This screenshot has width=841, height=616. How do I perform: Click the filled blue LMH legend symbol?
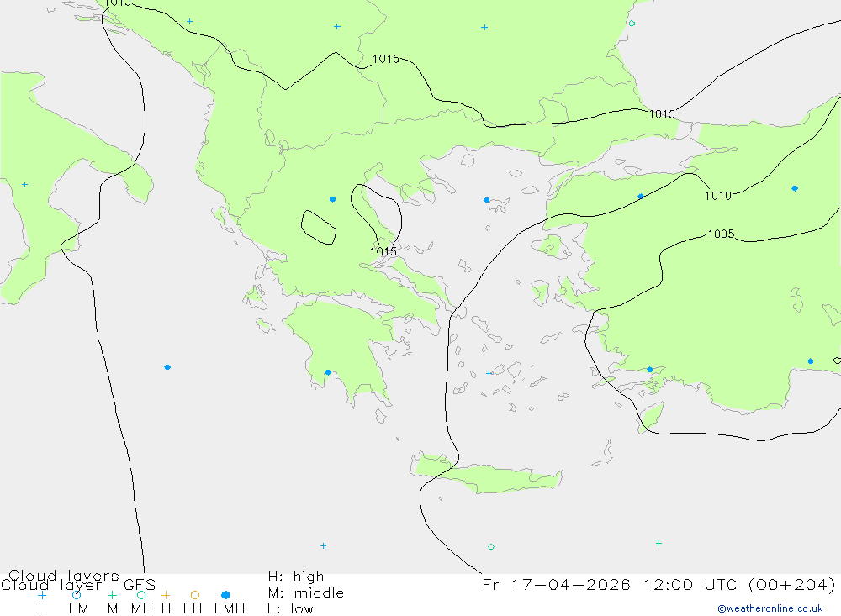[225, 595]
